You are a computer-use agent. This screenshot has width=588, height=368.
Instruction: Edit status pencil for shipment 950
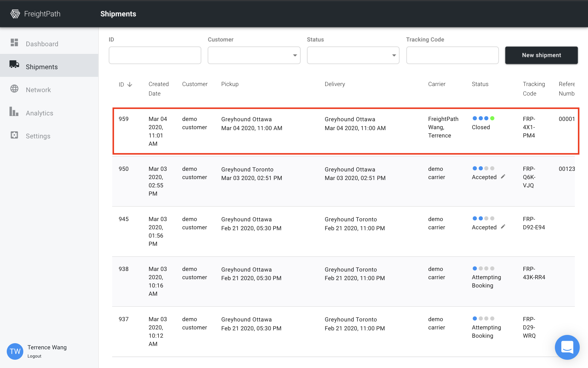click(503, 177)
